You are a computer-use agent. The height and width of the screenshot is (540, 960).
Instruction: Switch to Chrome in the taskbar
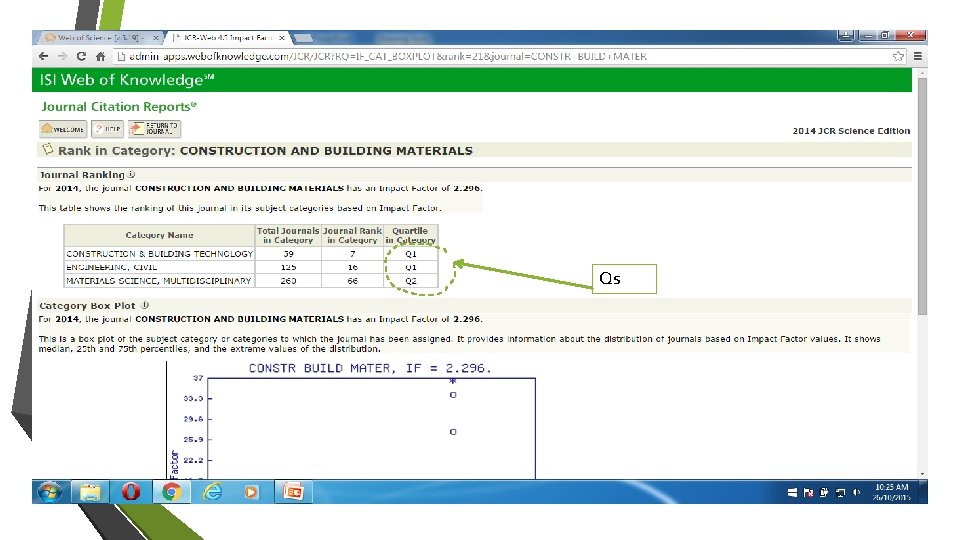point(171,492)
